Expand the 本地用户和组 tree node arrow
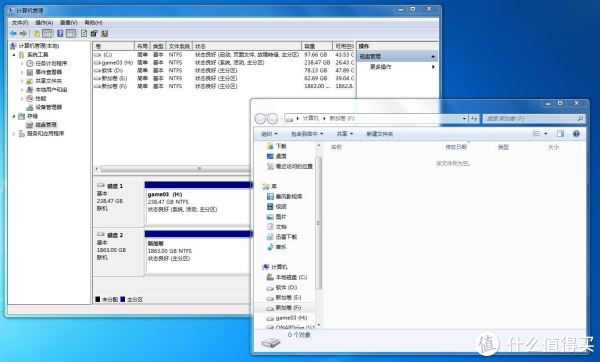The image size is (600, 362). (22, 90)
